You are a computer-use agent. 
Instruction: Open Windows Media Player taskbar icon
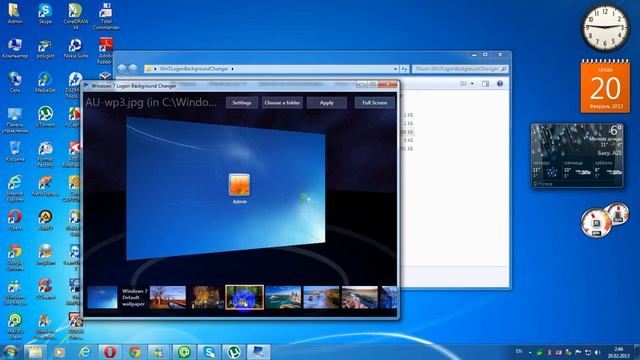pyautogui.click(x=60, y=352)
